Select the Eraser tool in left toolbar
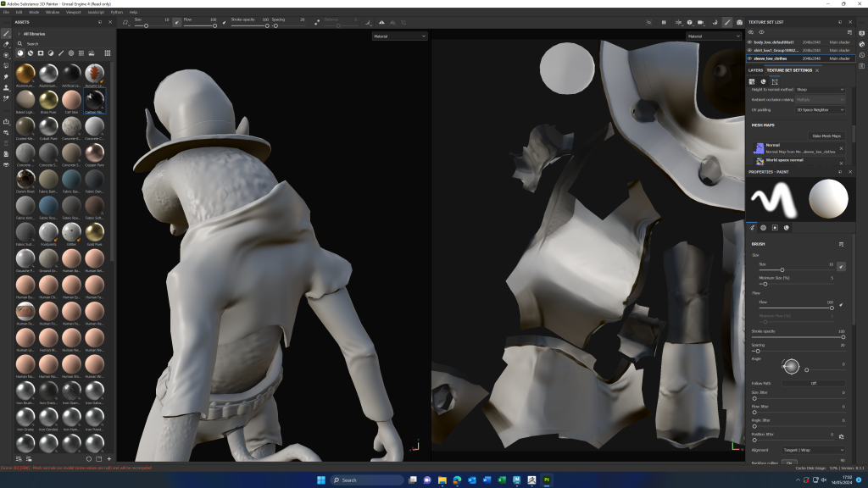This screenshot has height=488, width=868. click(7, 44)
